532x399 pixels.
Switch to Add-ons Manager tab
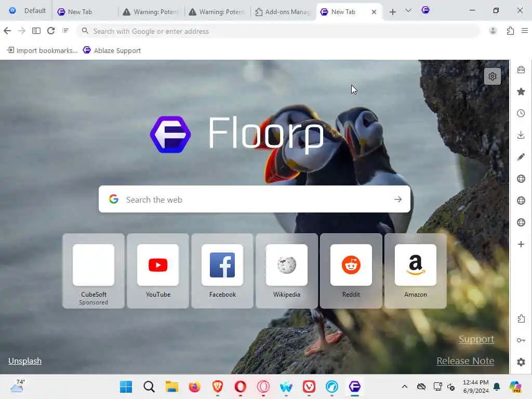click(283, 12)
